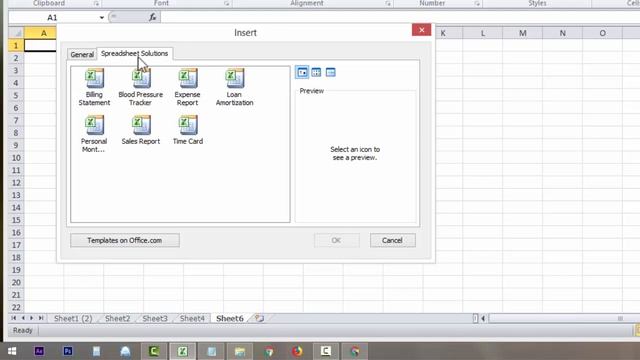Screen dimensions: 640x360
Task: Open the green Camtasia taskbar icon
Action: [154, 351]
